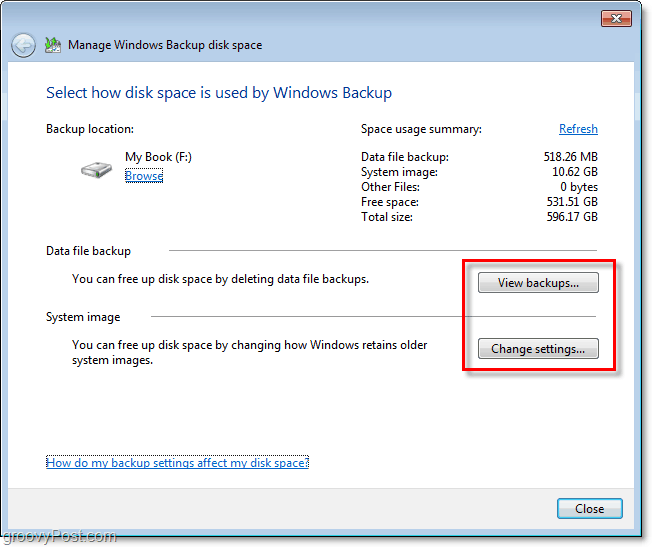The image size is (652, 547).
Task: Click the 10.62 GB system image value
Action: 575,172
